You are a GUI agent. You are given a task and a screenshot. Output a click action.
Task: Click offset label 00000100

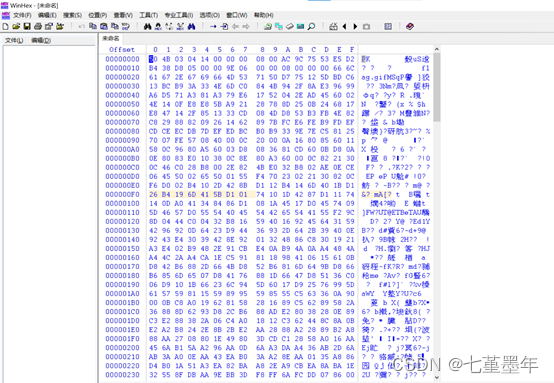(123, 204)
